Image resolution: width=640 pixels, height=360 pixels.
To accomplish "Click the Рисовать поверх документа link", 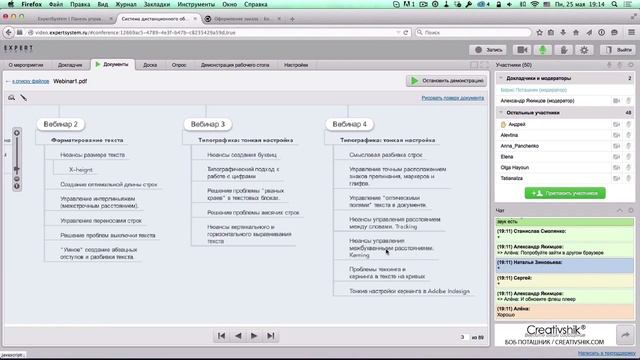I will 453,98.
